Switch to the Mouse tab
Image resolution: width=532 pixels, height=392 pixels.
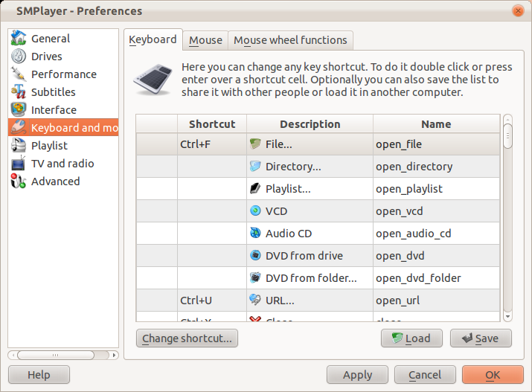[x=205, y=40]
